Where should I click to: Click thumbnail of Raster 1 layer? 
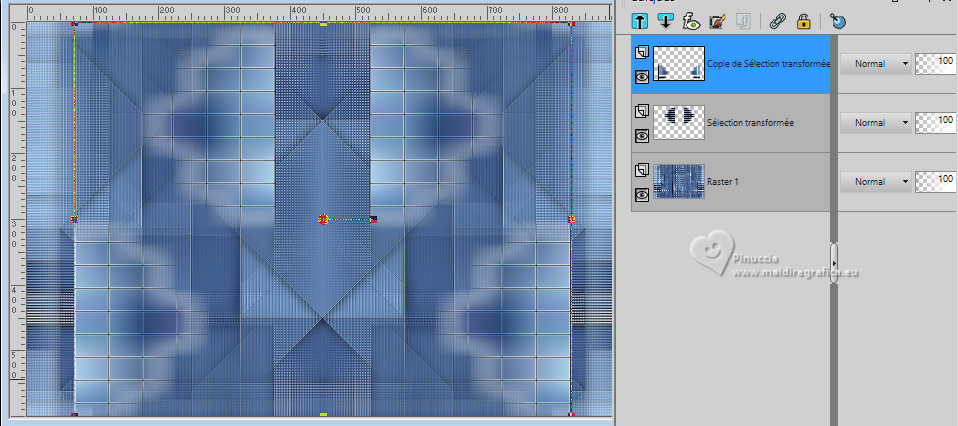pyautogui.click(x=679, y=182)
